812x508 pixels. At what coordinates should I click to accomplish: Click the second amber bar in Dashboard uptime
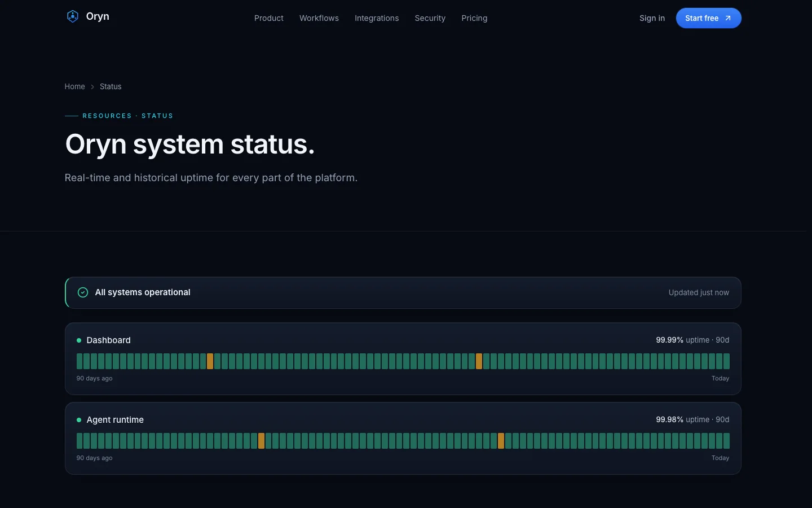pos(479,361)
